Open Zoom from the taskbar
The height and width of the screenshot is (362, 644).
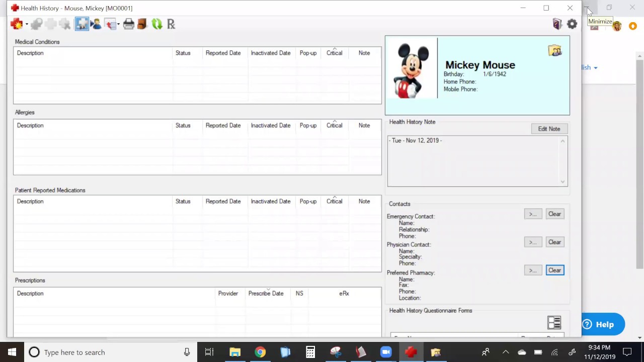click(386, 352)
